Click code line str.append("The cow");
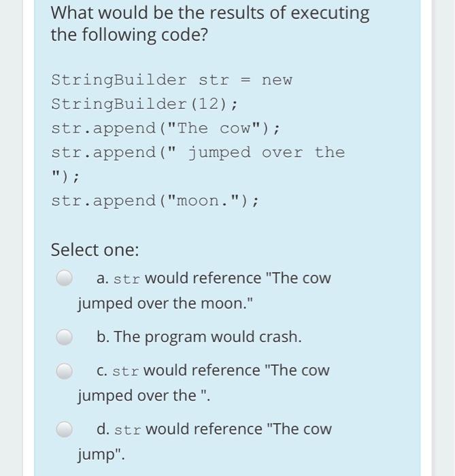Viewport: 455px width, 476px height. pyautogui.click(x=165, y=128)
